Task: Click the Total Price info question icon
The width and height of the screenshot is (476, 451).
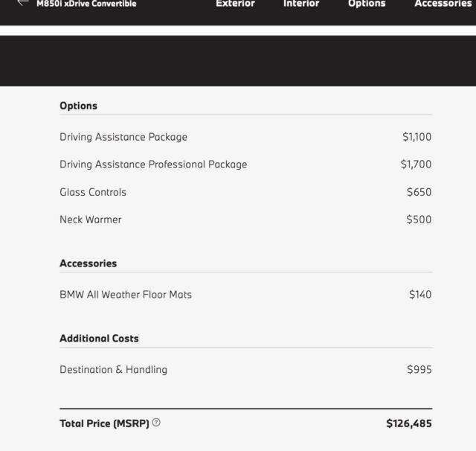Action: click(156, 423)
